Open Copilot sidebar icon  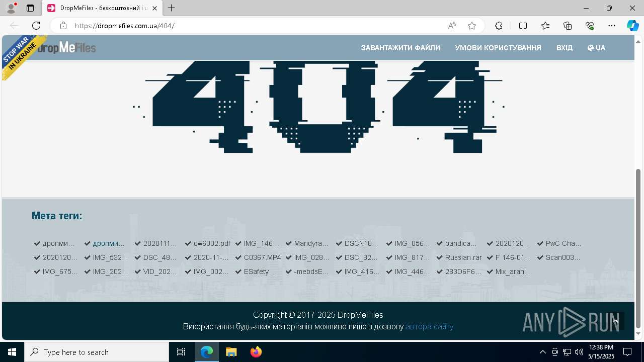tap(632, 26)
